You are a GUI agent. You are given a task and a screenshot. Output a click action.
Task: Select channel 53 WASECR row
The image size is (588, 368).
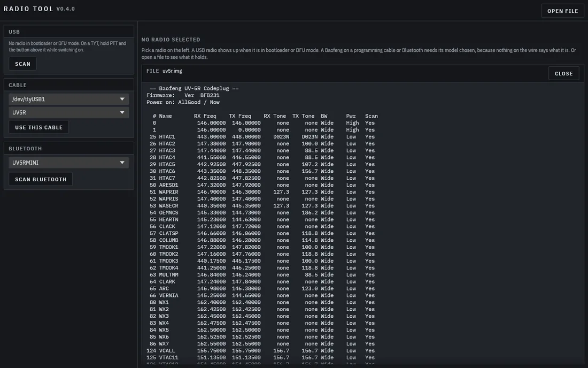click(262, 205)
